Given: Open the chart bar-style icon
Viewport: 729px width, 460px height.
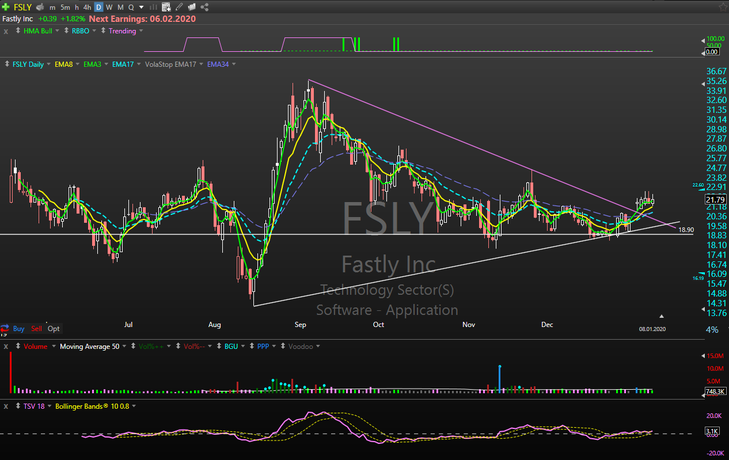Looking at the screenshot, I should coord(153,7).
